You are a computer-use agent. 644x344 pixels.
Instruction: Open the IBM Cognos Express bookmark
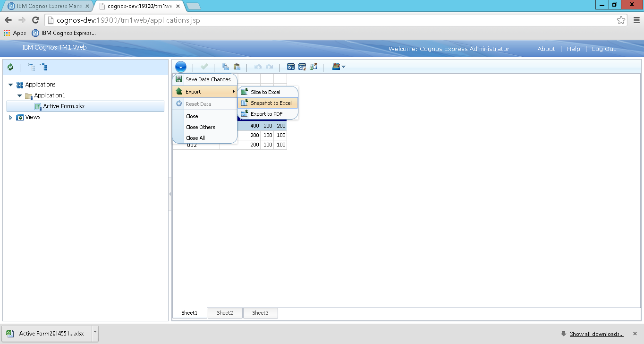[x=63, y=33]
